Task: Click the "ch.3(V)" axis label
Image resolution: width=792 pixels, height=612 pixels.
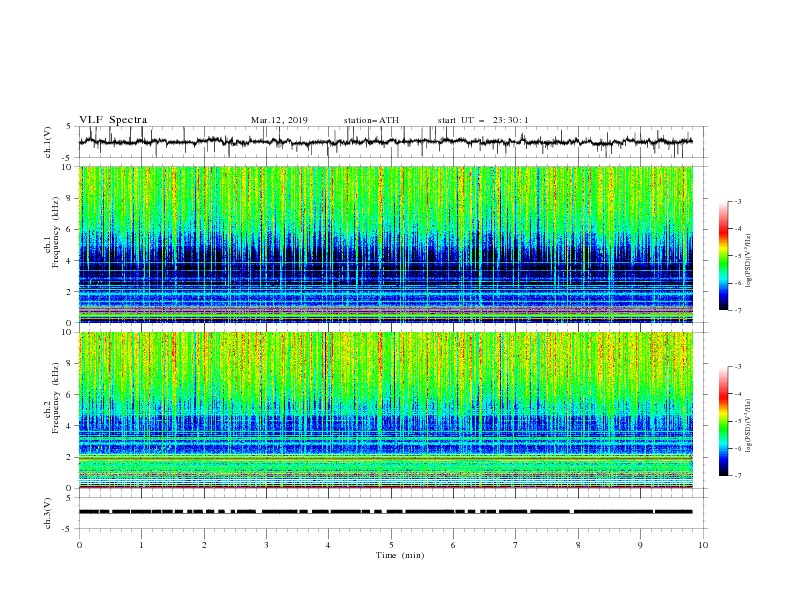Action: (x=48, y=513)
